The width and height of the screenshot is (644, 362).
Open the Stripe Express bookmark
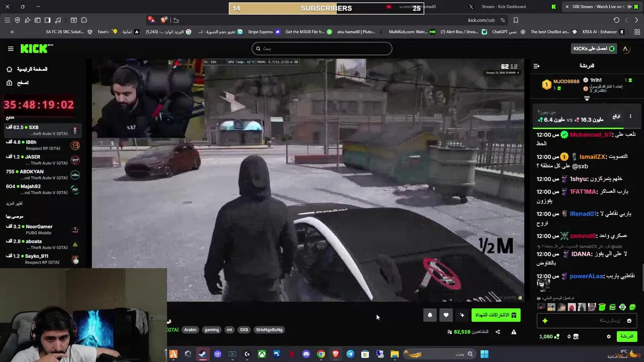[264, 32]
